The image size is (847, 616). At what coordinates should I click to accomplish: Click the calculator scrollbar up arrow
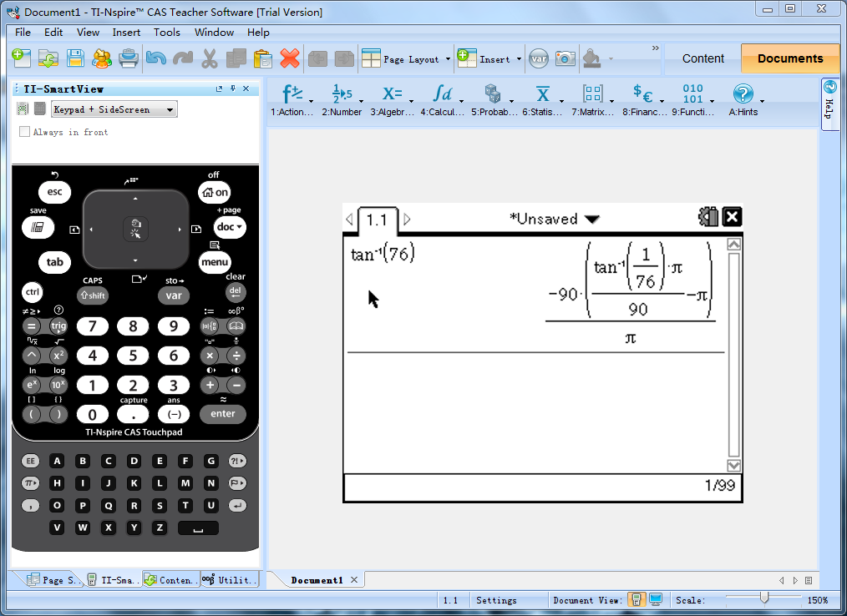click(x=733, y=245)
